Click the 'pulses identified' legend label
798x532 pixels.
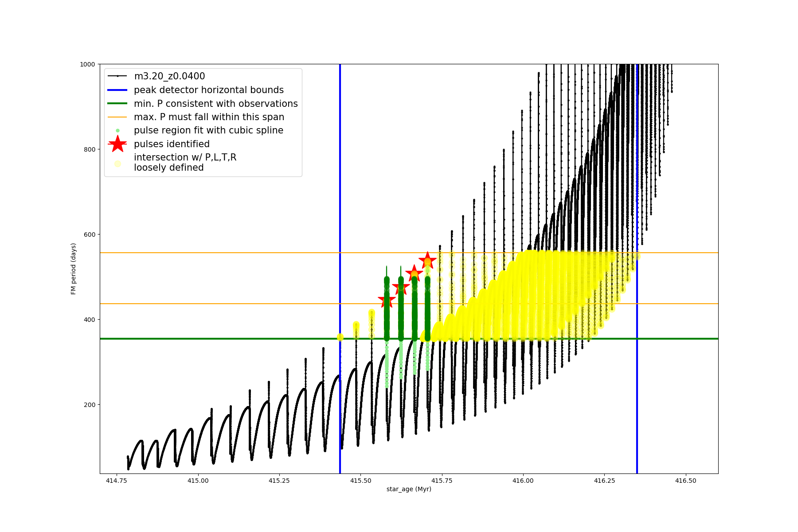click(172, 144)
